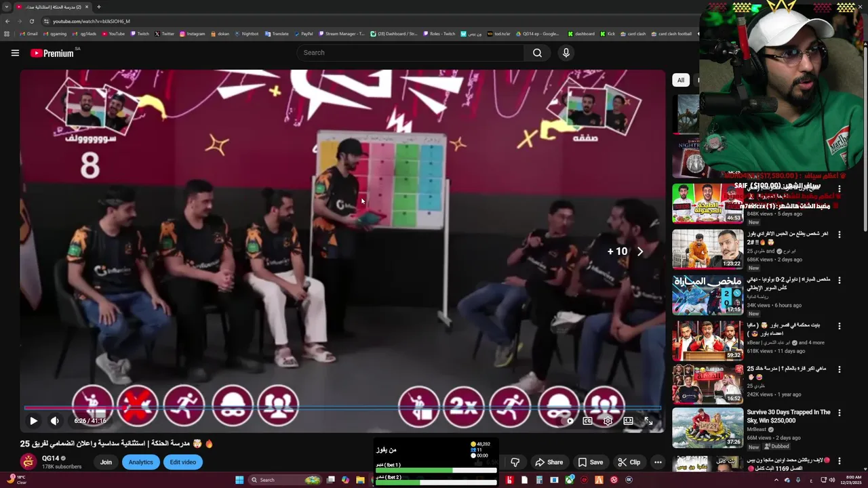This screenshot has height=488, width=868.
Task: Open the 1:23:22 recommended video thumbnail
Action: (707, 249)
